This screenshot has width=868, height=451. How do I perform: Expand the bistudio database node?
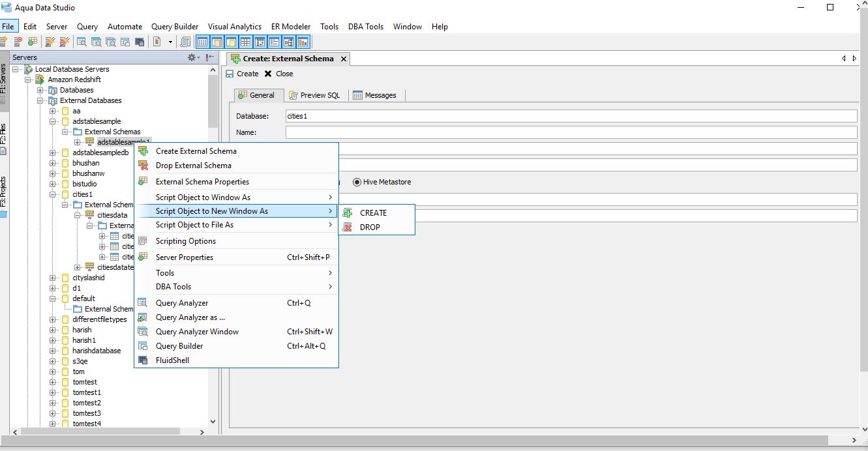pos(53,184)
